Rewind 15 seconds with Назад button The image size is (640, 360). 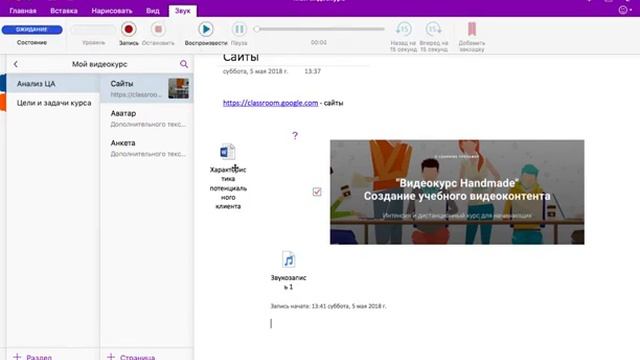403,29
